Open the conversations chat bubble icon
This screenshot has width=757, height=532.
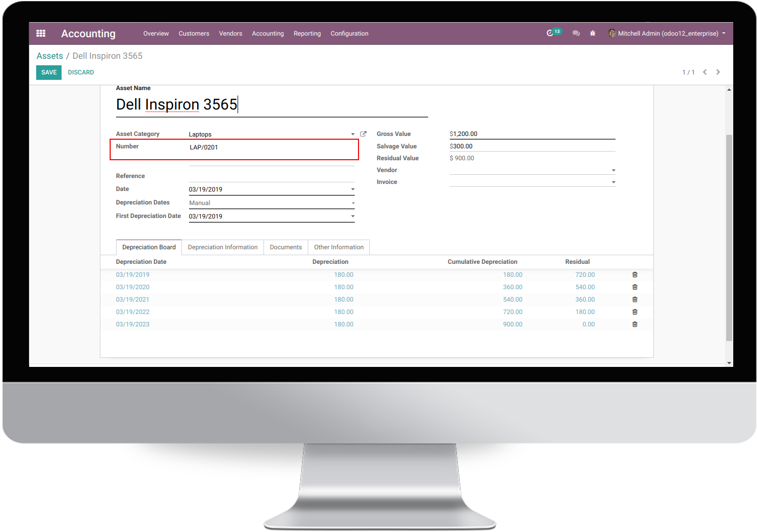click(x=576, y=33)
